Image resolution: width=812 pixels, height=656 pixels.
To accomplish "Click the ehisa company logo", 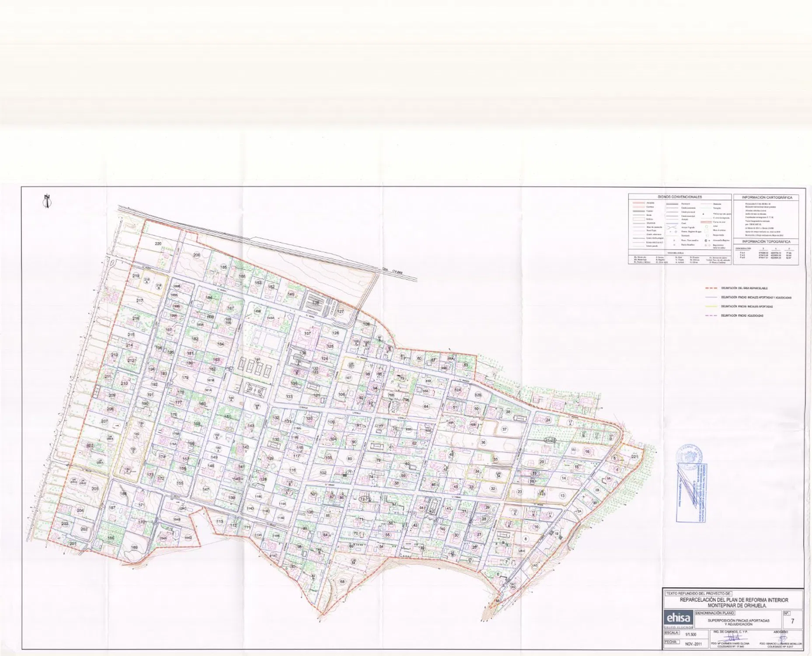I will coord(678,618).
